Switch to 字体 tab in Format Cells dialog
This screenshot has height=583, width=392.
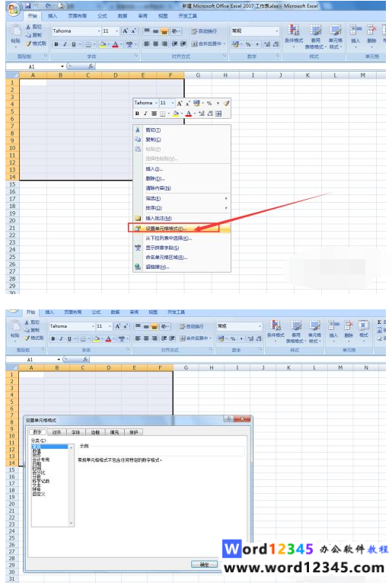point(75,432)
